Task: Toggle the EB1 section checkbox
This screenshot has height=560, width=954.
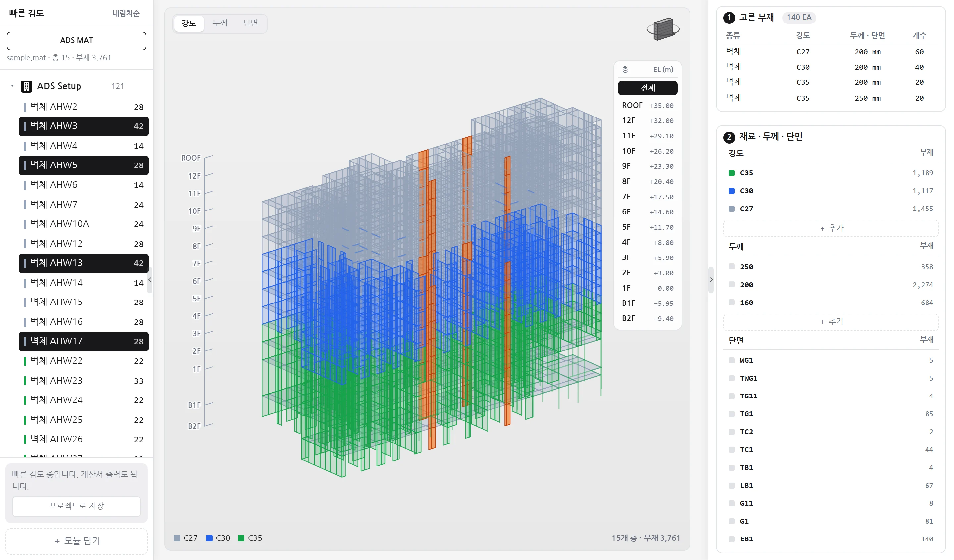Action: pyautogui.click(x=732, y=539)
